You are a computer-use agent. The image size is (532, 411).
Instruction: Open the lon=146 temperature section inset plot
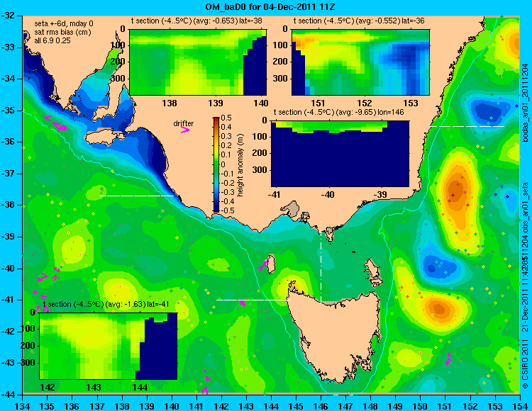[x=340, y=154]
